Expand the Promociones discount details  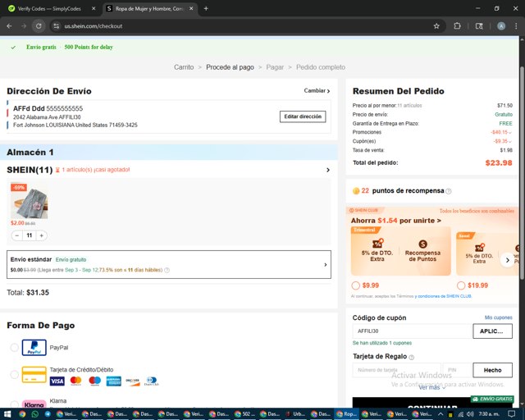[x=510, y=133]
